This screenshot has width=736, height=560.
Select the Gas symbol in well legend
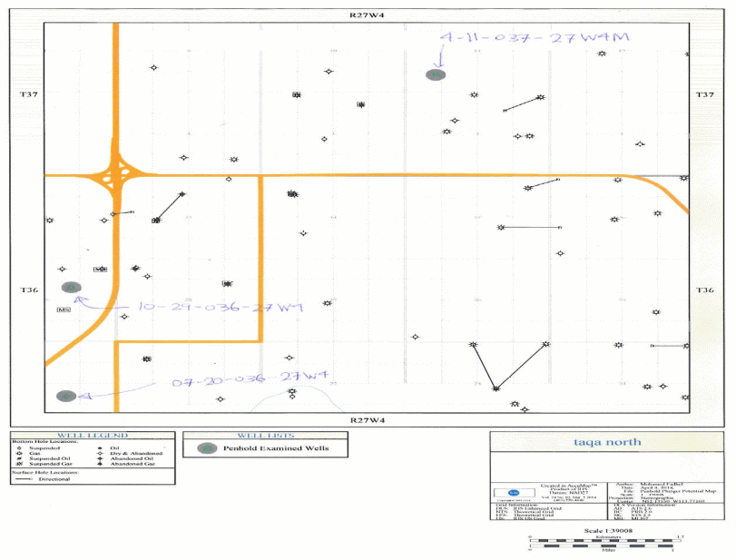21,453
